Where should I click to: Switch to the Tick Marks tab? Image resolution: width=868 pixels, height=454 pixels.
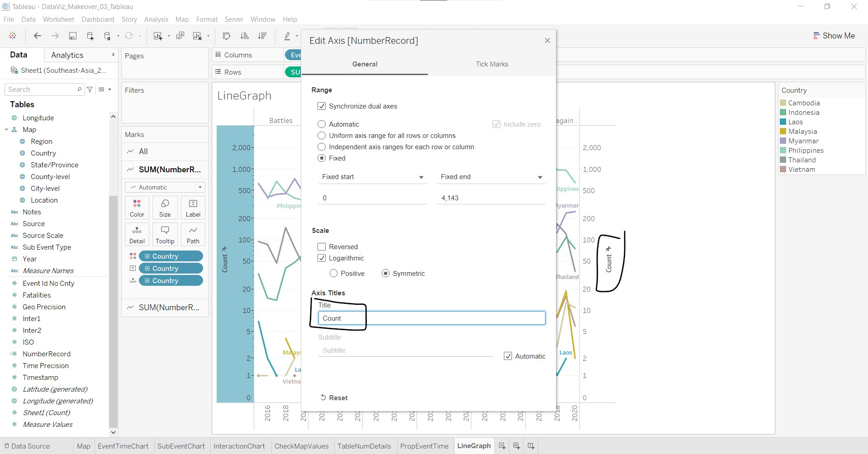pos(492,64)
